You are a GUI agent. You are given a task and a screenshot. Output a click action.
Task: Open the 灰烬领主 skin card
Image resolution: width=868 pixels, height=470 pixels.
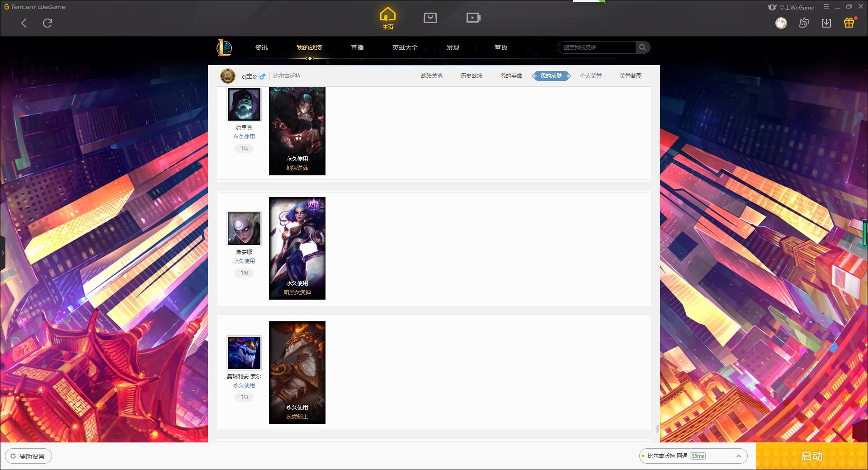click(297, 372)
